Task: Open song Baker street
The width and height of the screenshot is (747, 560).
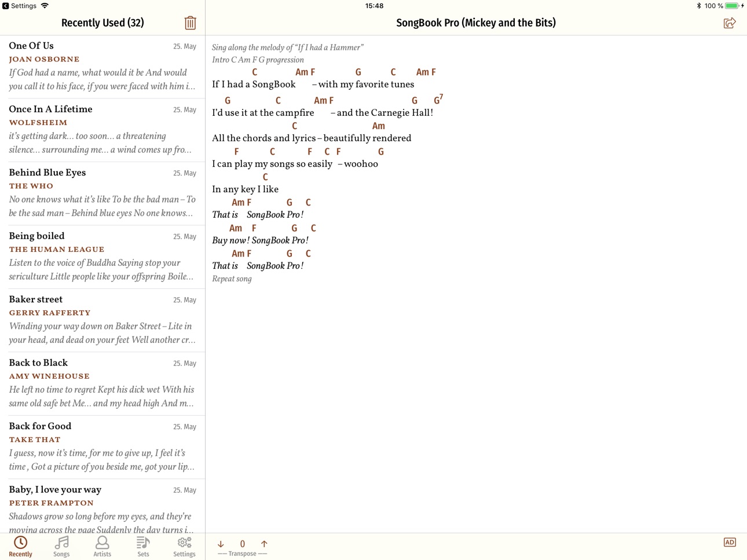Action: point(102,320)
